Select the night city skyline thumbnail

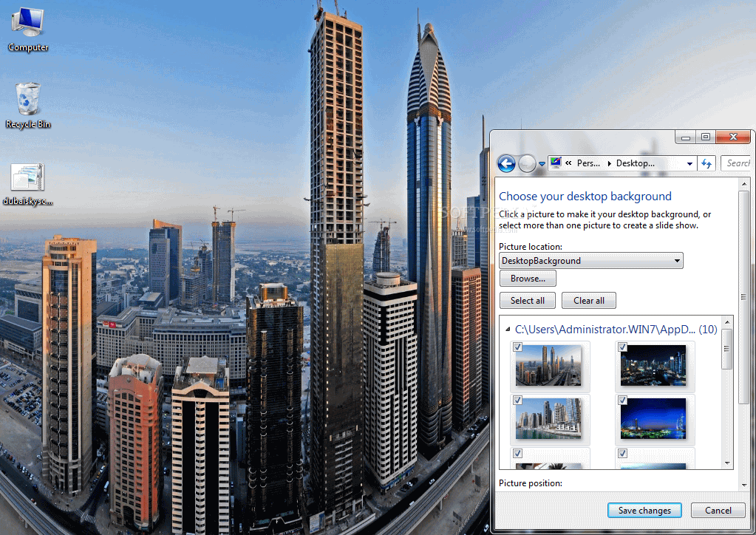(x=653, y=365)
